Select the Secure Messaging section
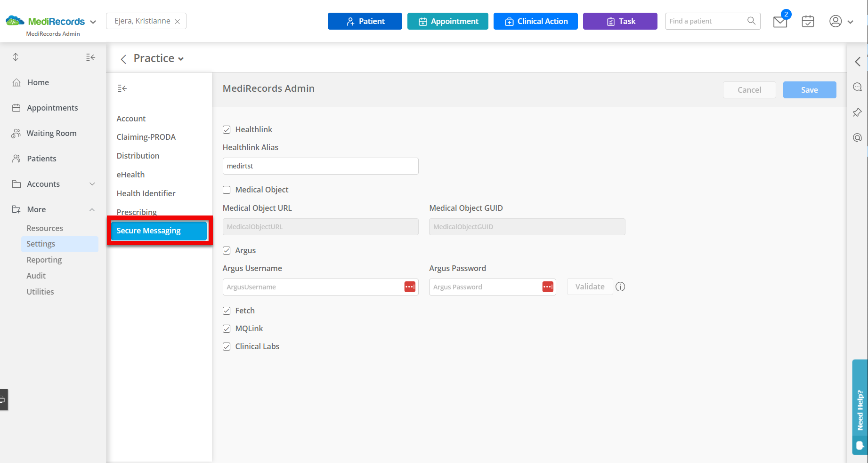Image resolution: width=868 pixels, height=463 pixels. (159, 231)
